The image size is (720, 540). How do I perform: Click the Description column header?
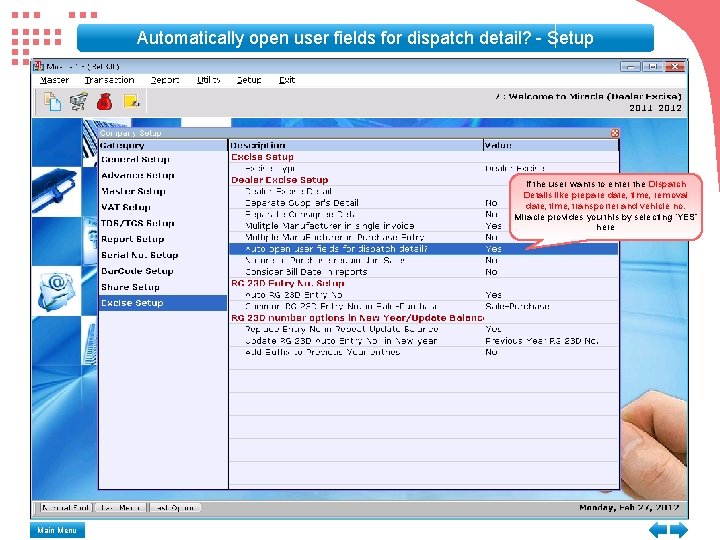[356, 146]
